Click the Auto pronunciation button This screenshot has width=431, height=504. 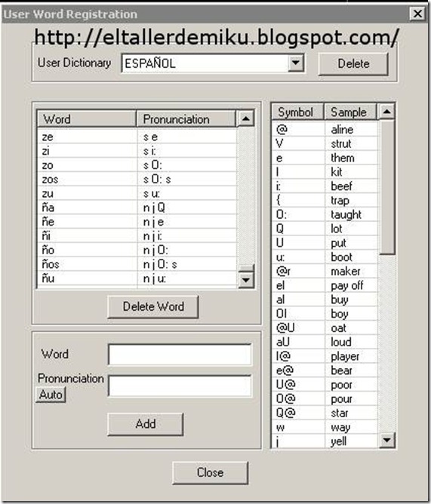click(x=51, y=395)
